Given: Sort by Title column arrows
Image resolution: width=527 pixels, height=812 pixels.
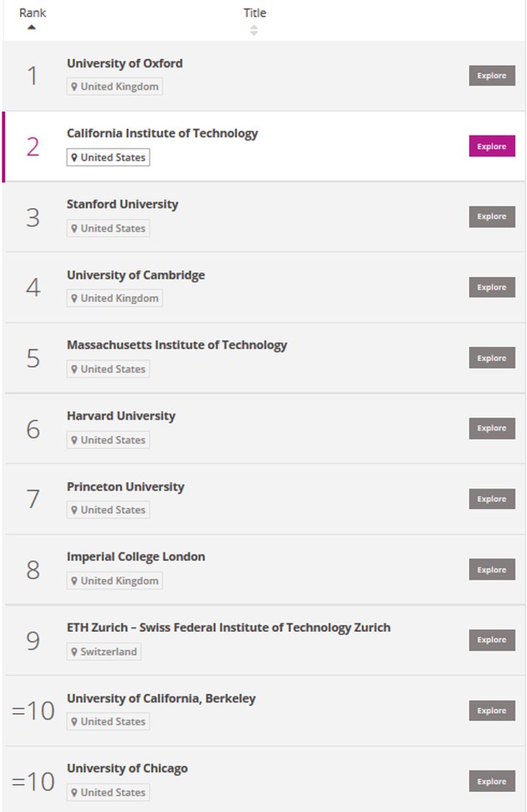Looking at the screenshot, I should (254, 30).
